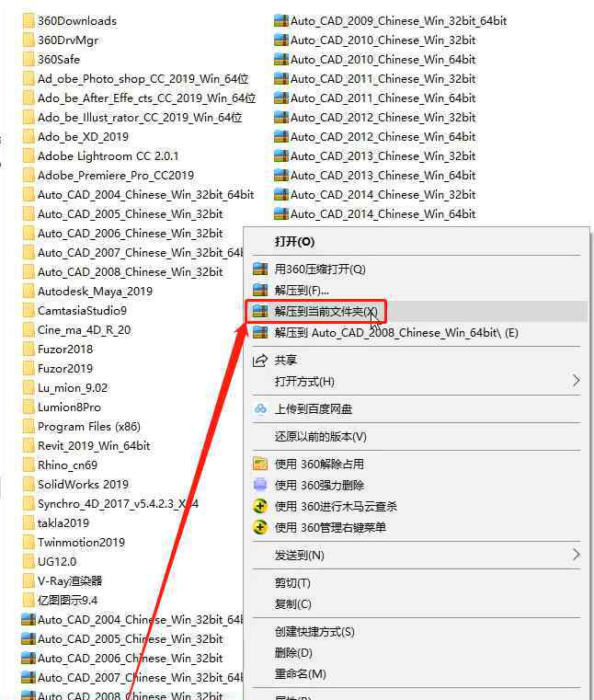Select Ado_be_Illust_rator_CC_2019_Win_64位 folder name

click(x=140, y=117)
